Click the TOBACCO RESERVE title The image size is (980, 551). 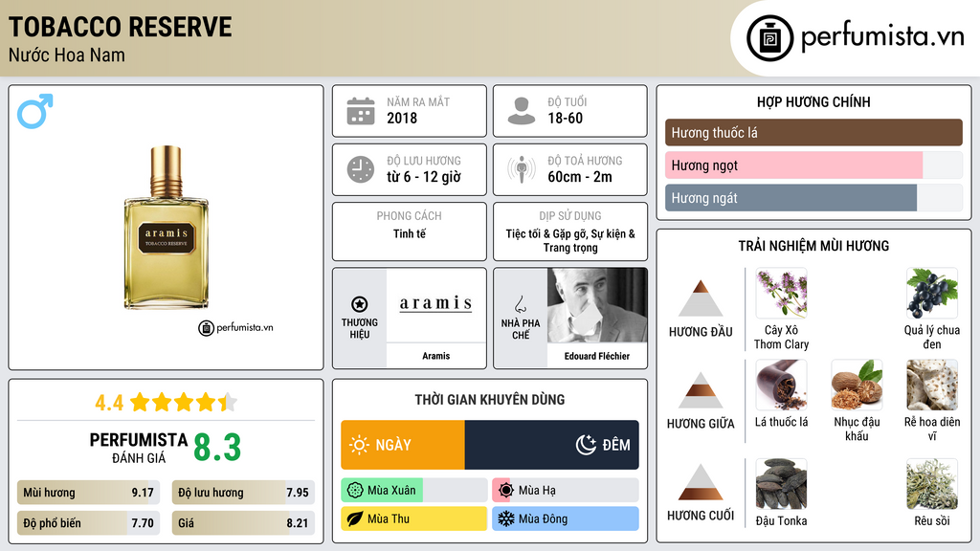click(x=120, y=27)
